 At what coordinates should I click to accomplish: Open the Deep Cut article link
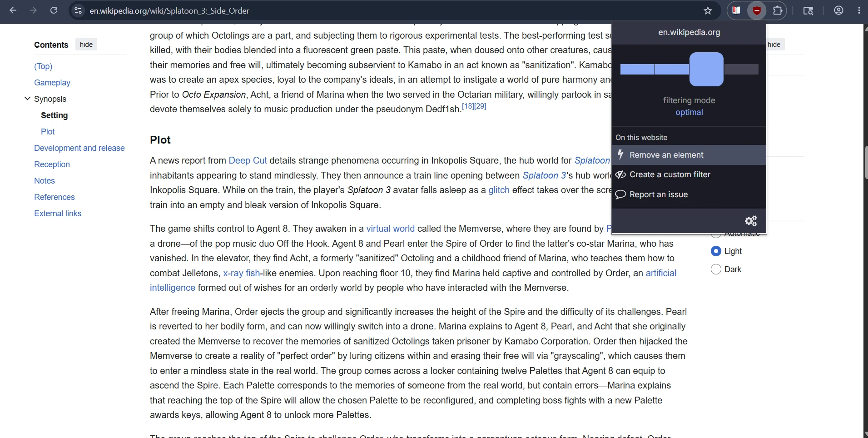[248, 160]
